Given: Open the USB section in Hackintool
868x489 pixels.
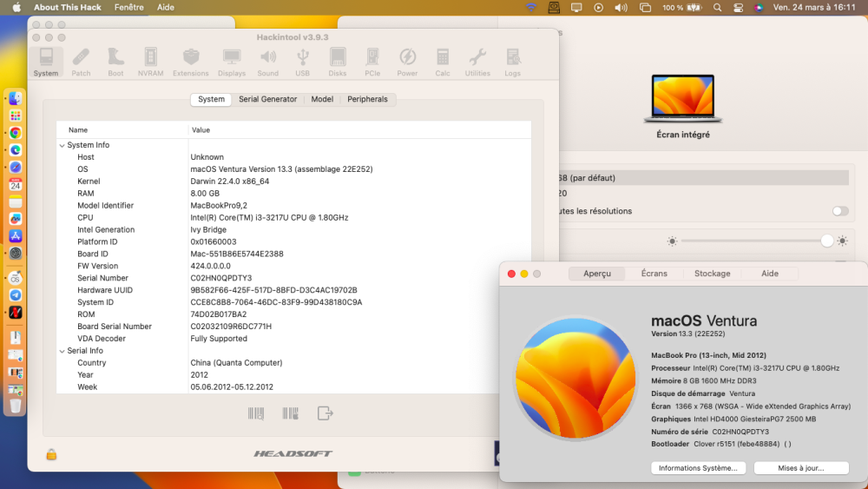Looking at the screenshot, I should [x=302, y=62].
